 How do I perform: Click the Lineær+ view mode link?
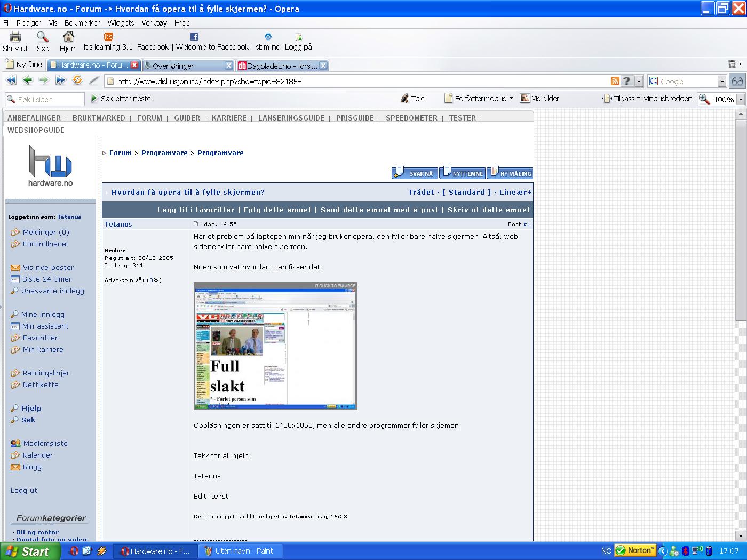[515, 193]
